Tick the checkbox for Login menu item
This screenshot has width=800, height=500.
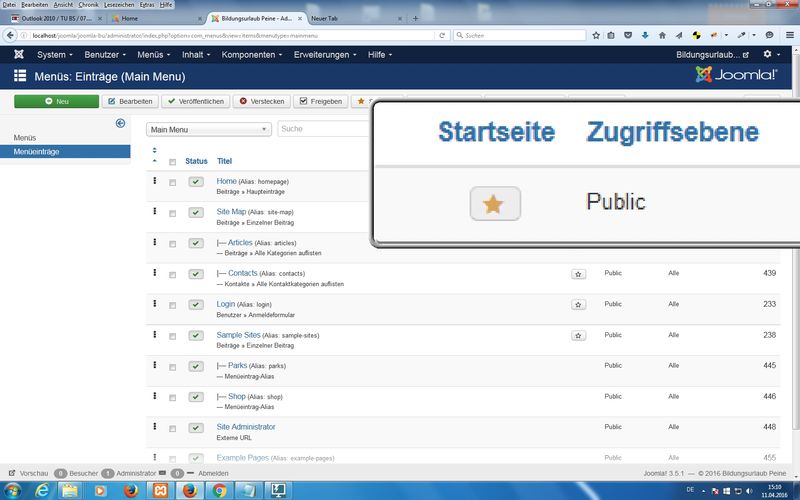tap(172, 305)
